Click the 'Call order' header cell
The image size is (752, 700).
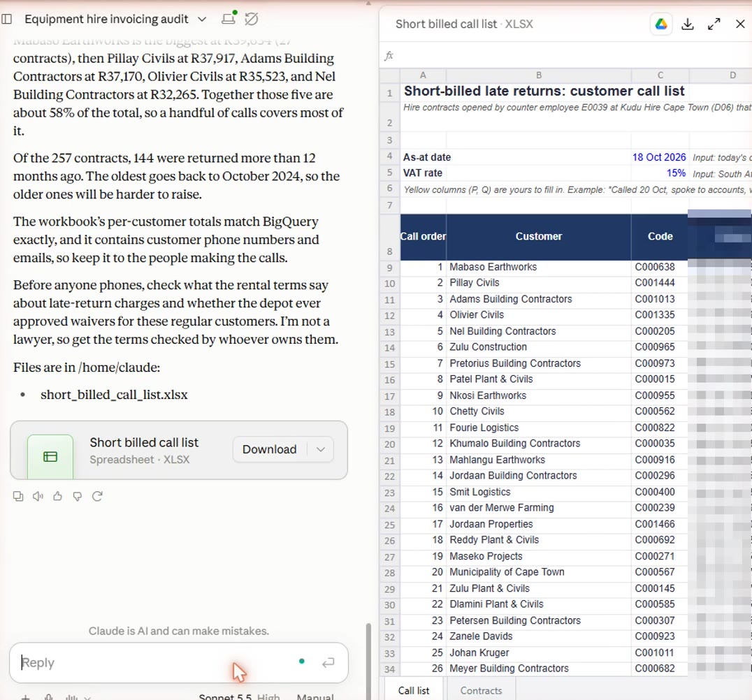pyautogui.click(x=423, y=236)
